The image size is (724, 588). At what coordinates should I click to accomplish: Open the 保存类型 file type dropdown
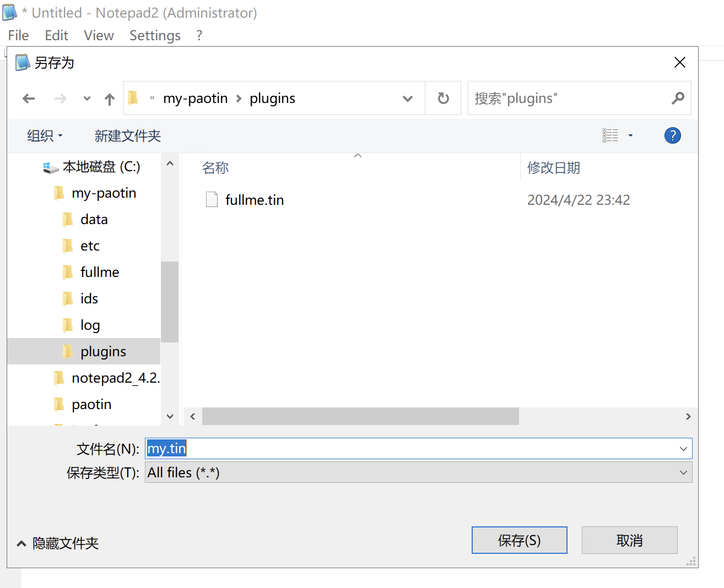[418, 472]
